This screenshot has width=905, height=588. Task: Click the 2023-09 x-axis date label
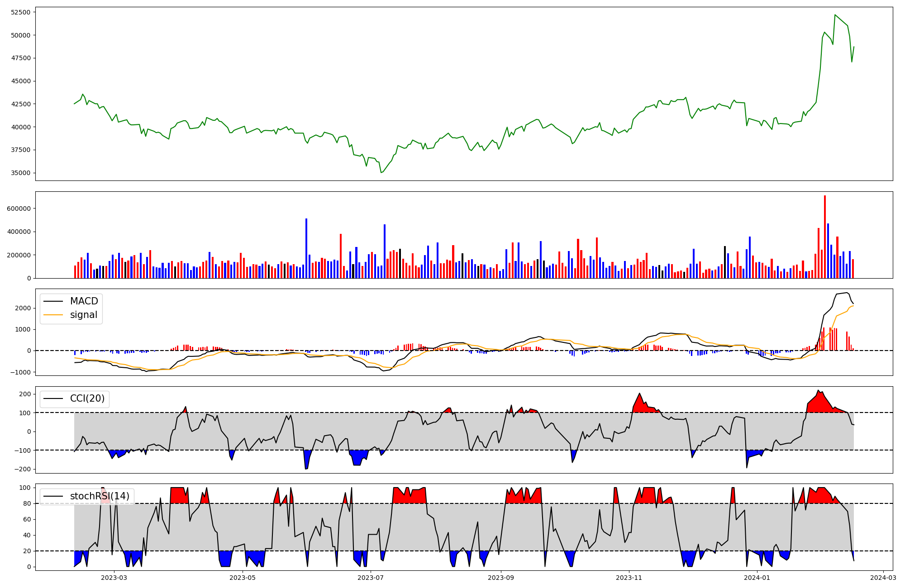click(x=501, y=578)
